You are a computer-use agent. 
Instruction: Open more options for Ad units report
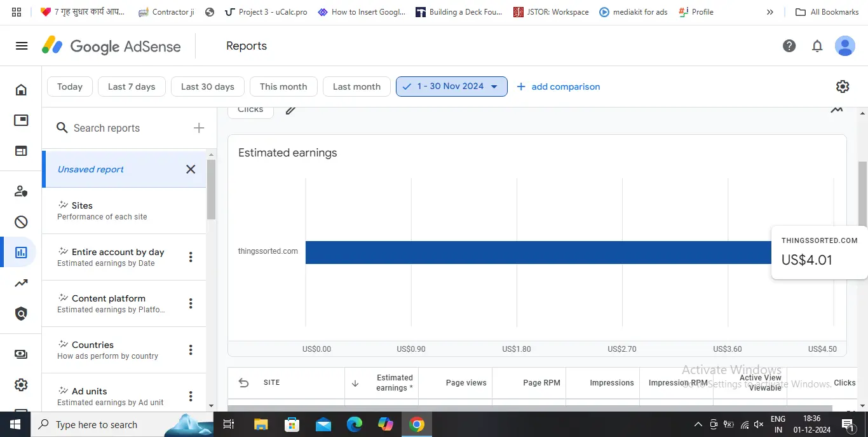pyautogui.click(x=191, y=396)
